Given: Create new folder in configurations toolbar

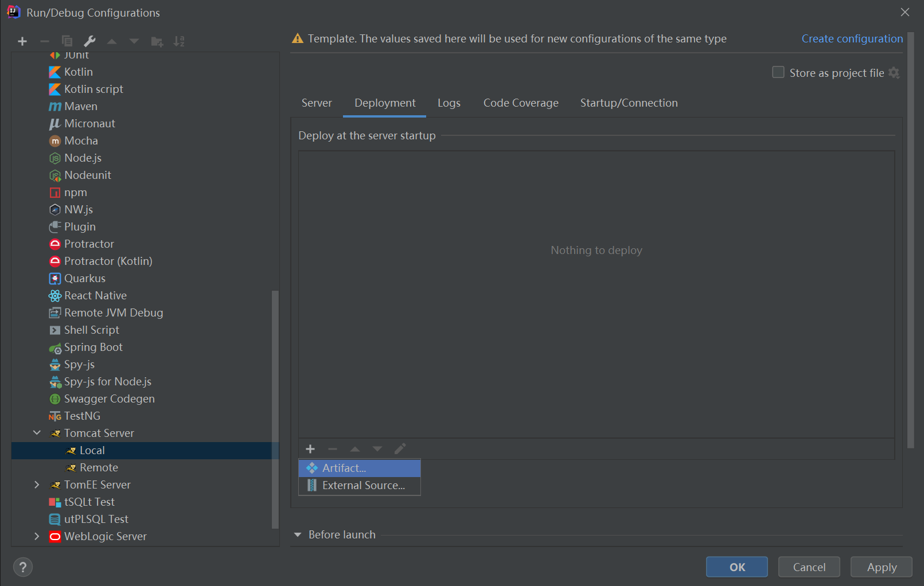Looking at the screenshot, I should click(157, 41).
